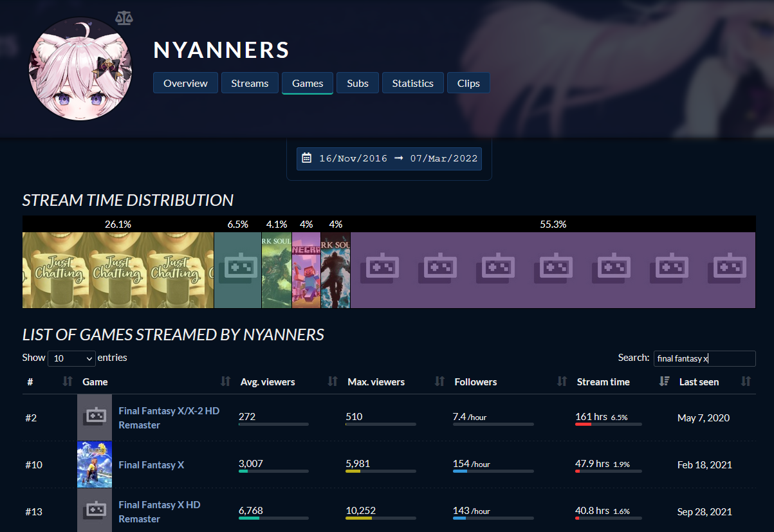Click the 47.9 hrs stream time value
This screenshot has height=532, width=774.
coord(592,463)
